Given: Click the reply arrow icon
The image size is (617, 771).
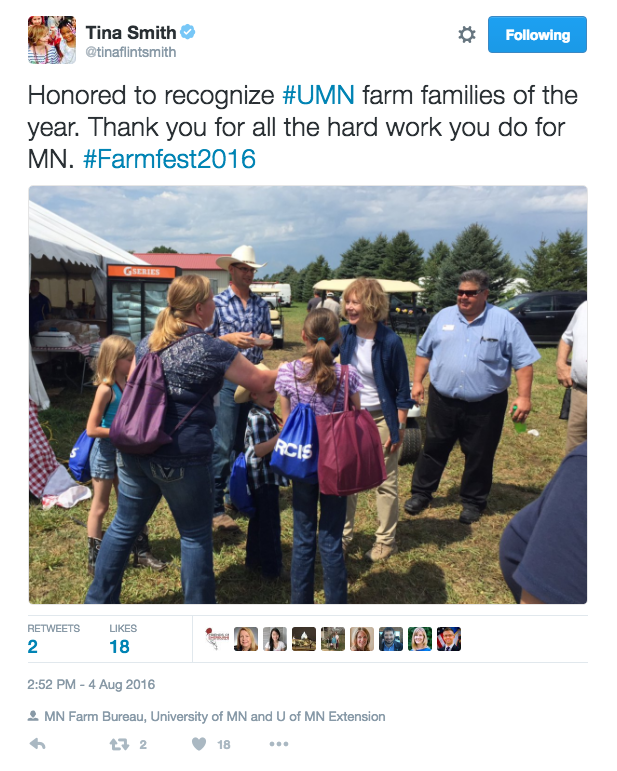Looking at the screenshot, I should pos(37,744).
